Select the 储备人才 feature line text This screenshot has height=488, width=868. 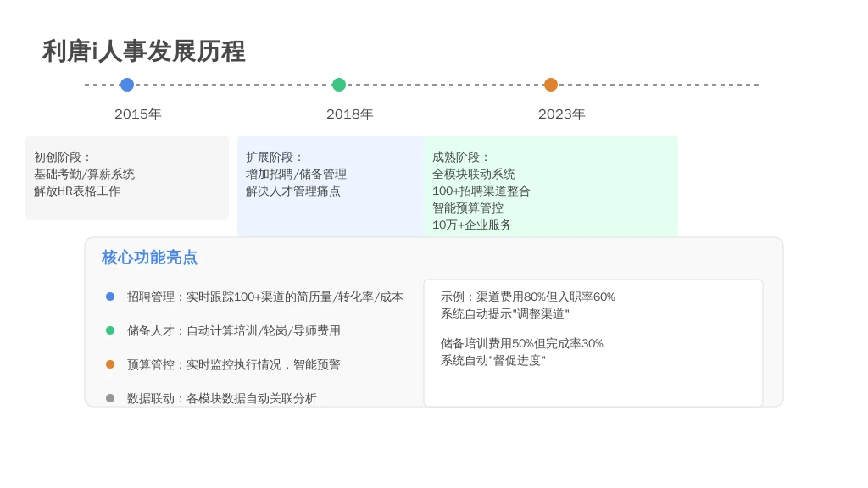pos(234,331)
